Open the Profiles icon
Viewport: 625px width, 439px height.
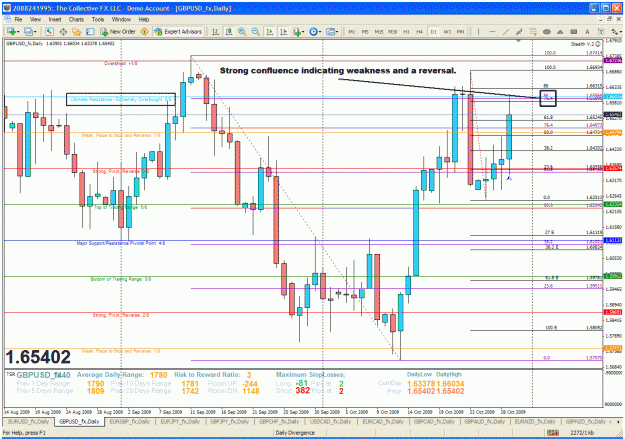click(x=28, y=31)
